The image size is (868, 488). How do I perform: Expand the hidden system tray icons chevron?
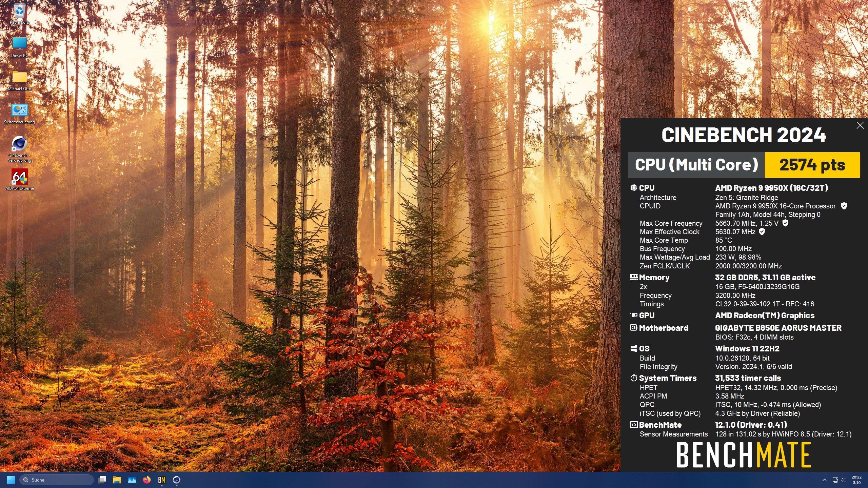[825, 480]
